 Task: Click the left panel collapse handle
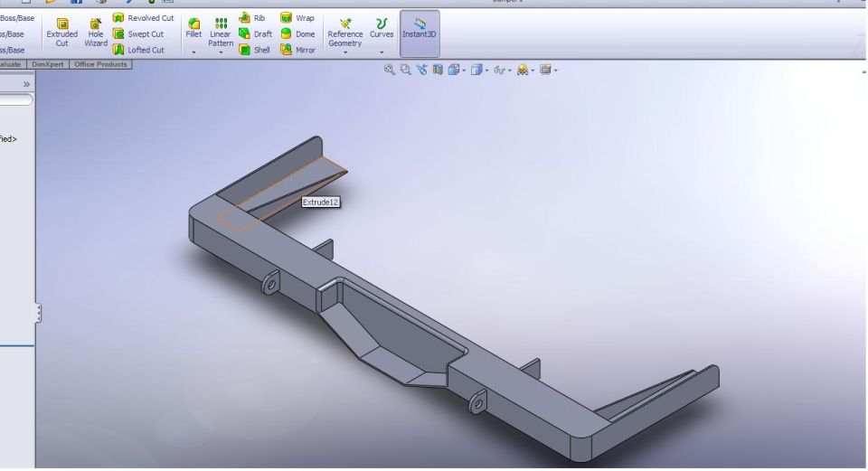pos(38,314)
